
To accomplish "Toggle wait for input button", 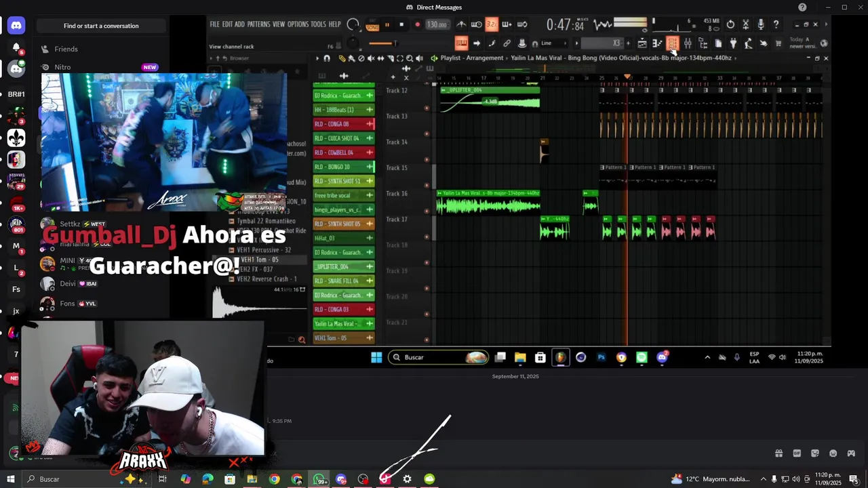I will coord(476,24).
